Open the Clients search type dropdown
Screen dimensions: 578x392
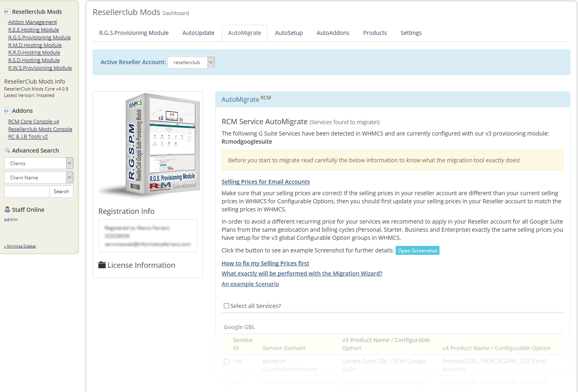pos(39,163)
